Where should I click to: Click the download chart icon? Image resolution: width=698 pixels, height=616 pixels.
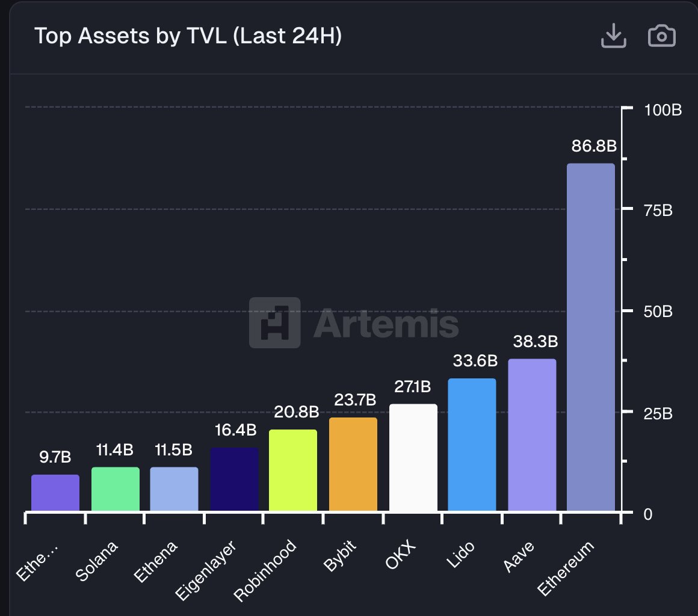point(613,37)
